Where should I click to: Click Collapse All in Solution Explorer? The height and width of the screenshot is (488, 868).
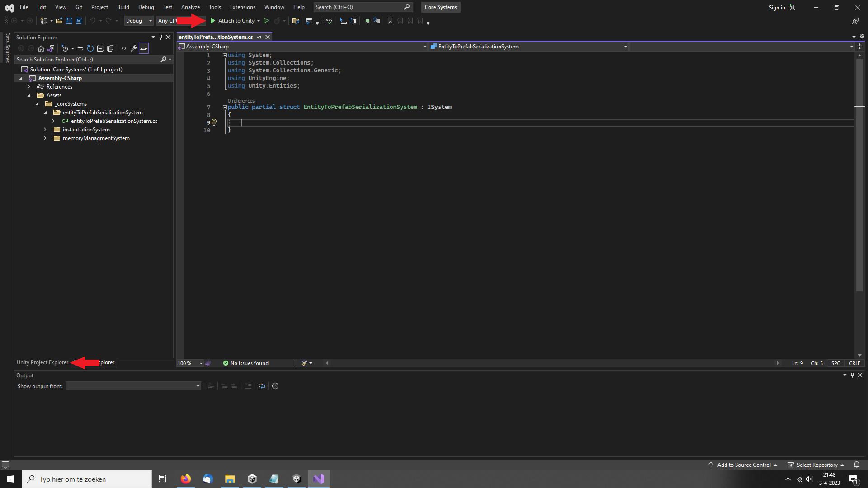(100, 48)
